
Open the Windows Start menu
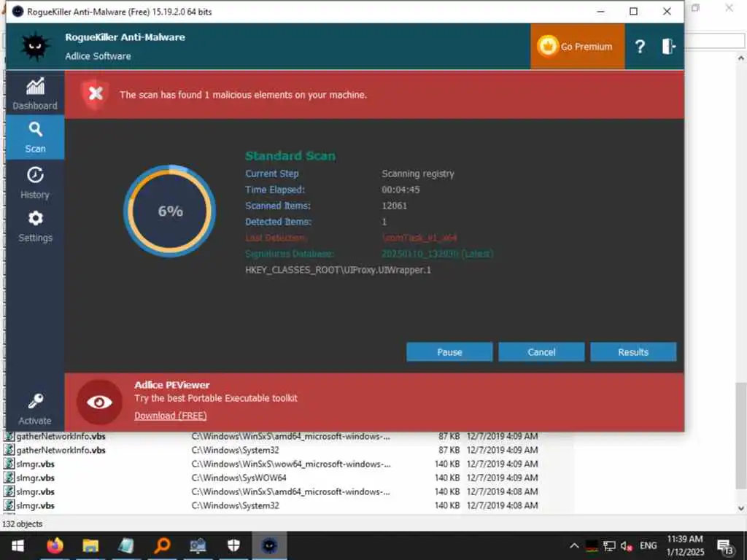click(18, 545)
